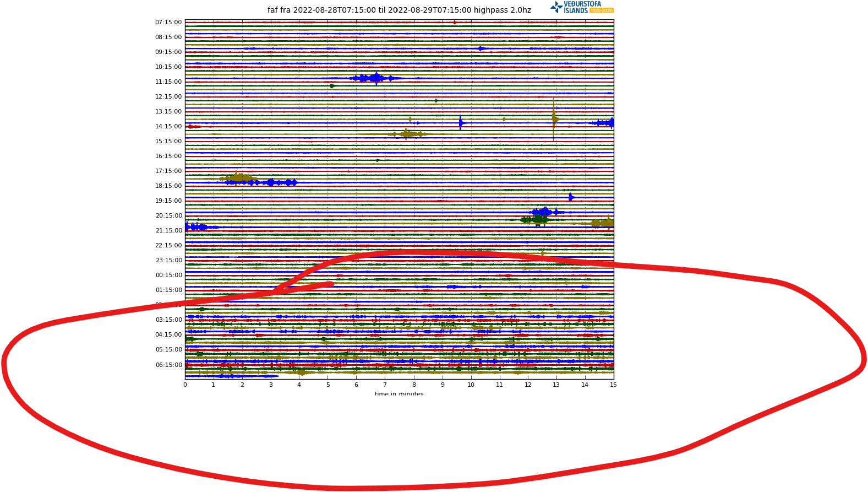Image resolution: width=868 pixels, height=492 pixels.
Task: Click x-axis tick label 12
Action: point(528,385)
